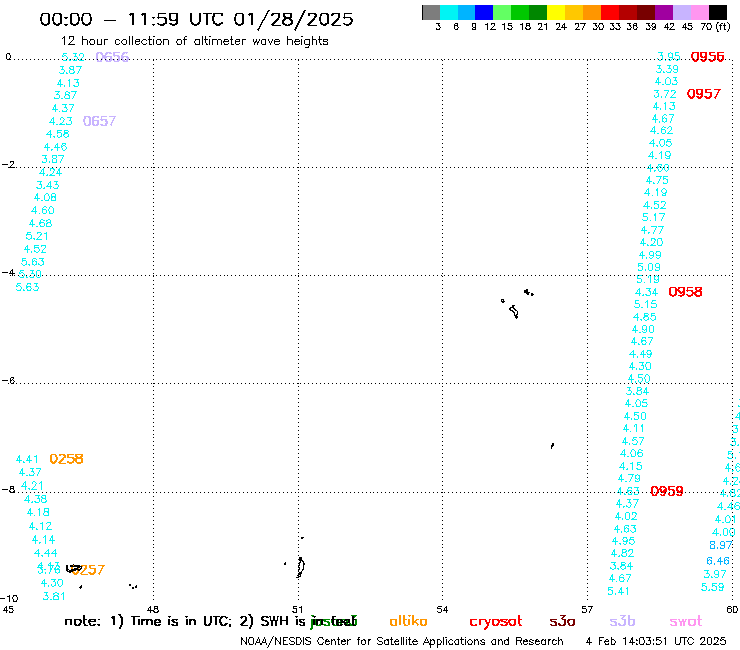Viewport: 740px width, 650px height.
Task: Click the latitude axis label -6
Action: [x=8, y=380]
